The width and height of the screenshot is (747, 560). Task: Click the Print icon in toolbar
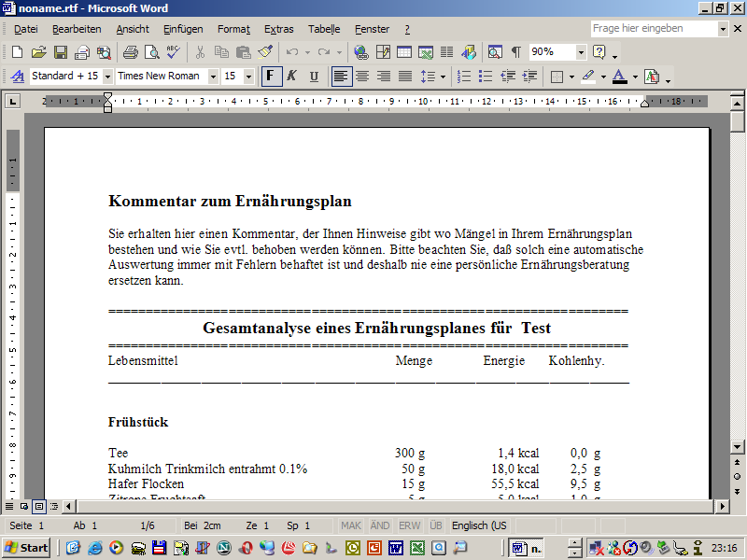130,52
